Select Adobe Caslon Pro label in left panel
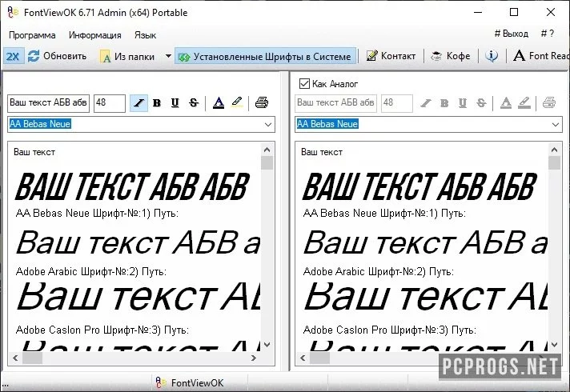Viewport: 570px width, 392px height. (102, 330)
